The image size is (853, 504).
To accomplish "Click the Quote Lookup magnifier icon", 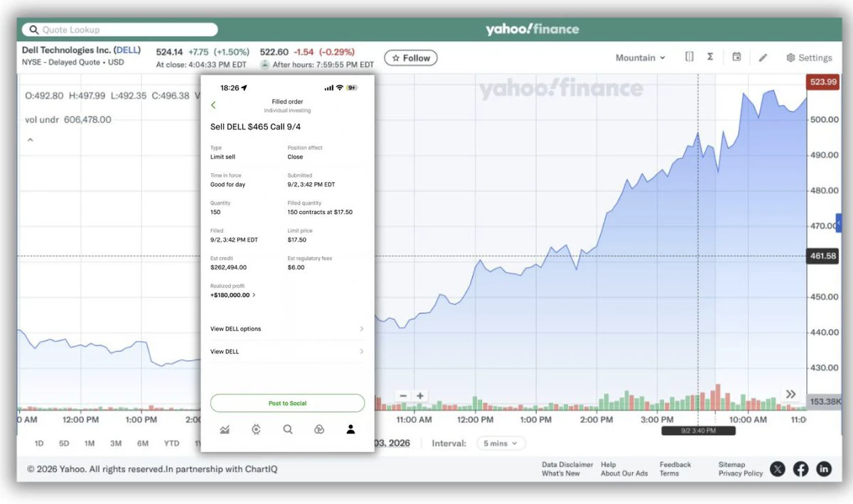I will pyautogui.click(x=33, y=30).
